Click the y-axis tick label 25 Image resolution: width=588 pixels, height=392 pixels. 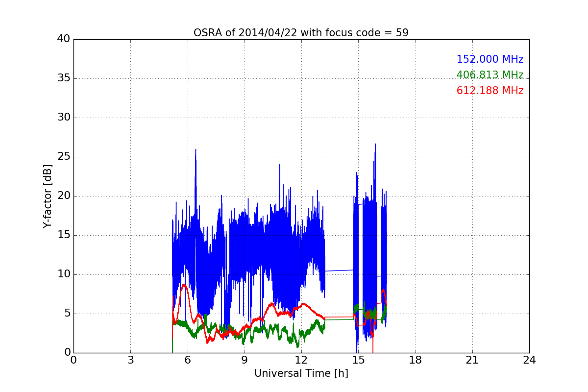coord(64,157)
